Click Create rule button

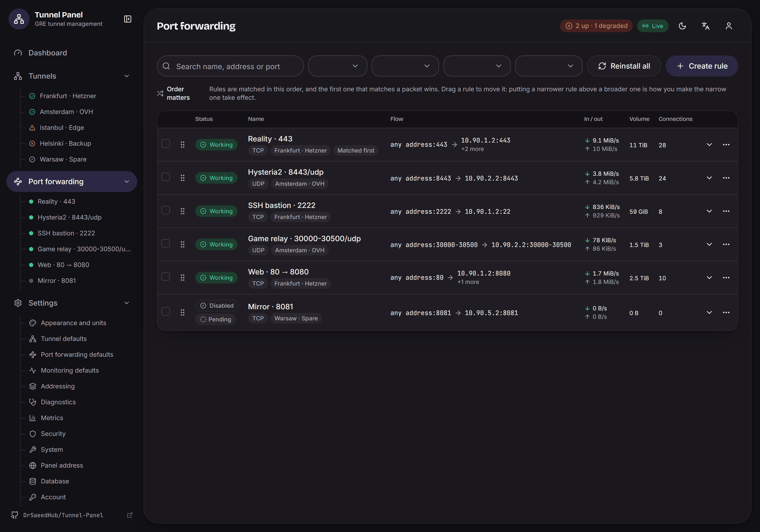point(701,66)
